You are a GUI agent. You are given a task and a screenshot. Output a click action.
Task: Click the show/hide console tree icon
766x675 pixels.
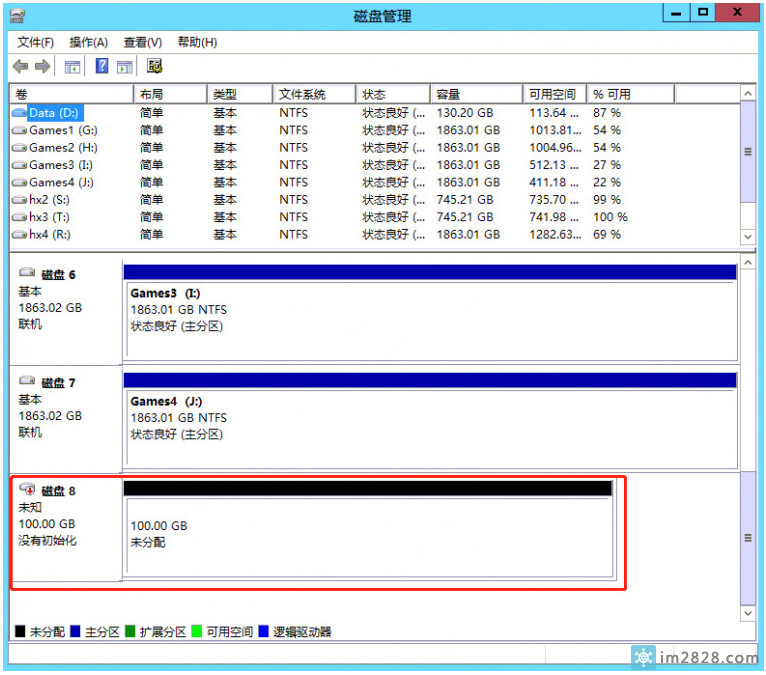click(x=72, y=67)
